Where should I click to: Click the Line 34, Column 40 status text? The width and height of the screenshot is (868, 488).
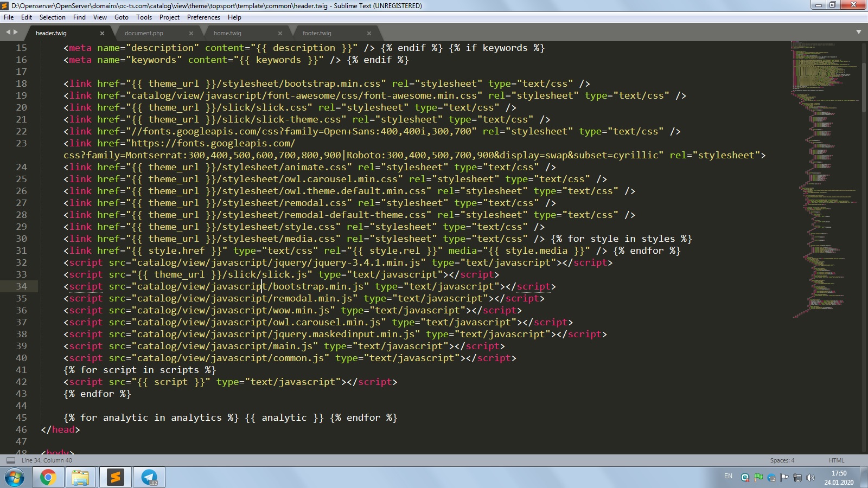coord(47,460)
